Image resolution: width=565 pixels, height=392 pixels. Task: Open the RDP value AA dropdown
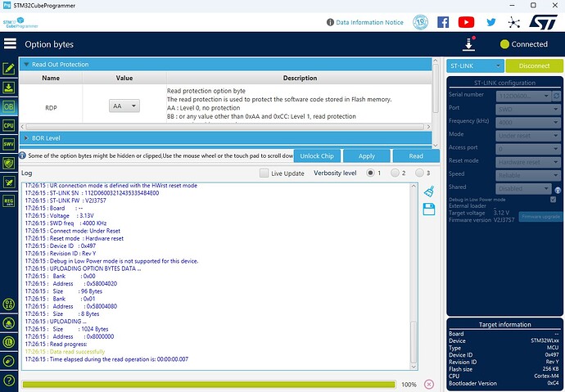[x=124, y=106]
